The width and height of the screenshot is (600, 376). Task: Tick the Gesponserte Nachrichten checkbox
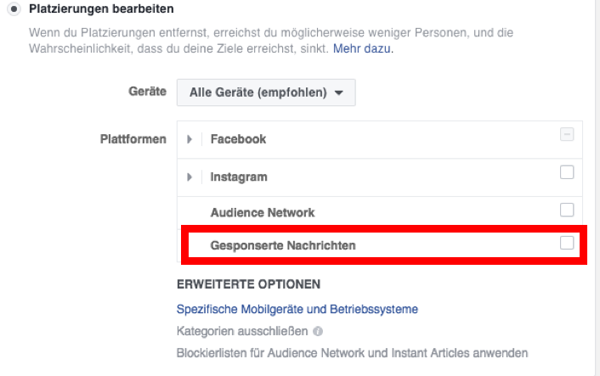click(x=567, y=243)
